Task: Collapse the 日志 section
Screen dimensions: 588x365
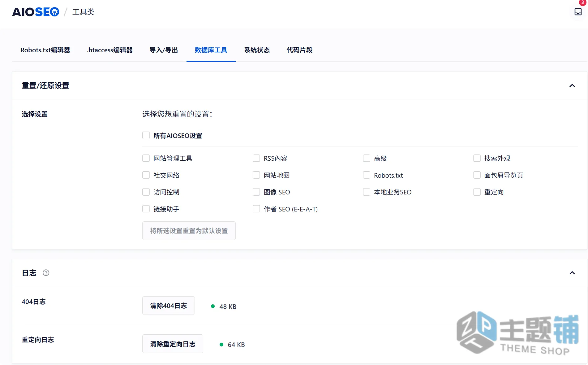Action: [x=572, y=273]
